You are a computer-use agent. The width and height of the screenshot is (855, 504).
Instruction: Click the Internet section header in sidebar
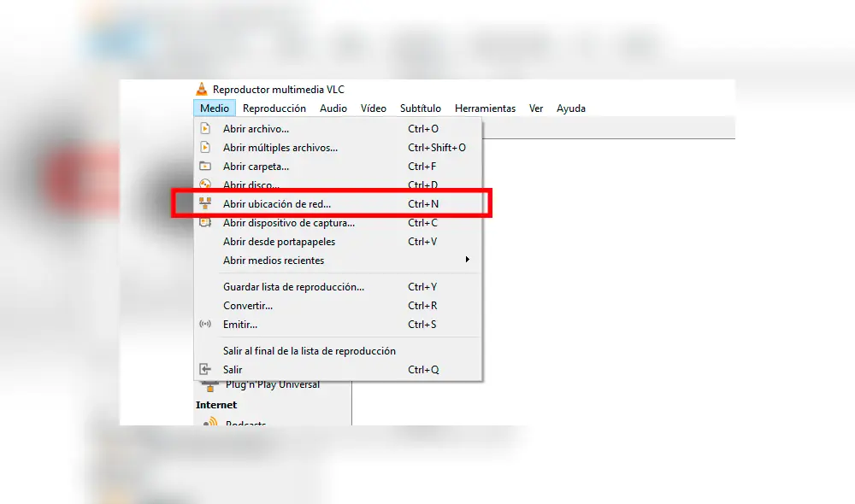point(216,405)
